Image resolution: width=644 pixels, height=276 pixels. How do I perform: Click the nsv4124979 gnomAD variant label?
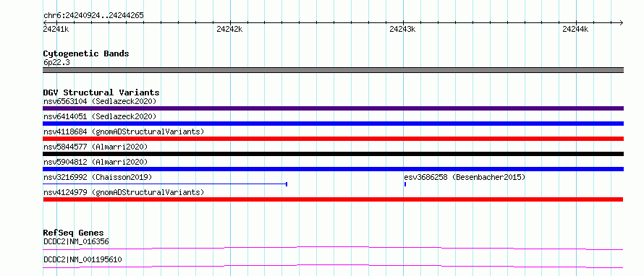(x=124, y=192)
